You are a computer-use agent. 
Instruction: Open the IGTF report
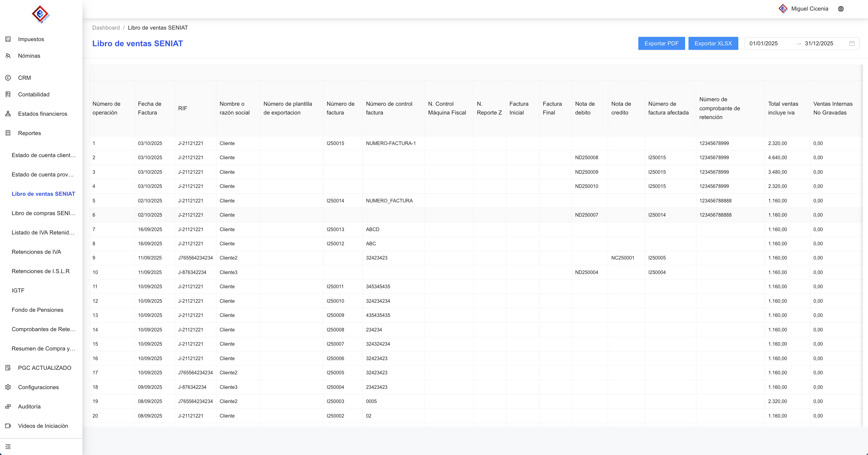click(x=18, y=291)
